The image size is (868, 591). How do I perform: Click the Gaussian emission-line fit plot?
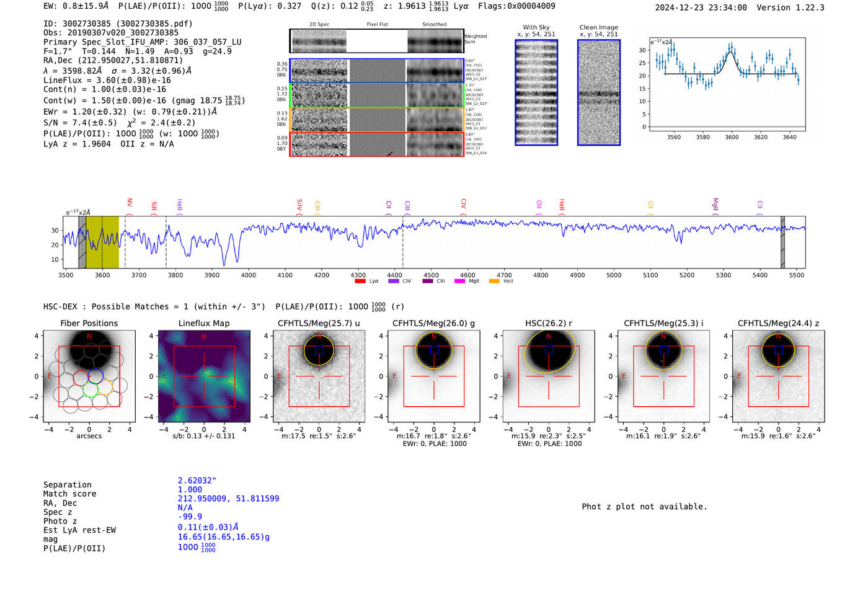(727, 84)
